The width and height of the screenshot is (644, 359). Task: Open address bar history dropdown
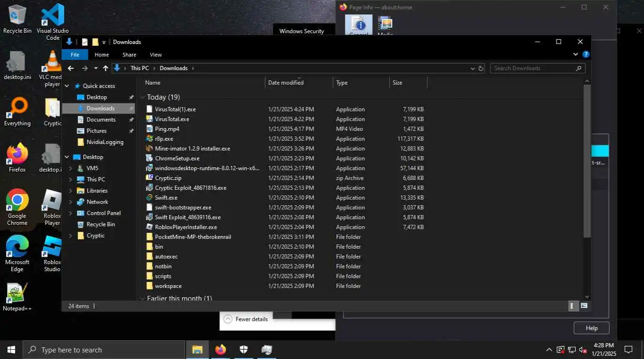(x=472, y=68)
